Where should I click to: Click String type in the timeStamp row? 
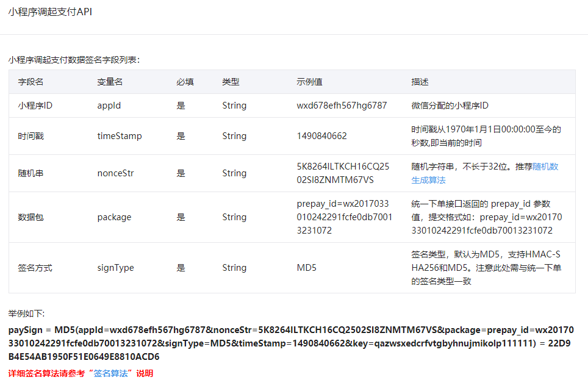click(234, 136)
